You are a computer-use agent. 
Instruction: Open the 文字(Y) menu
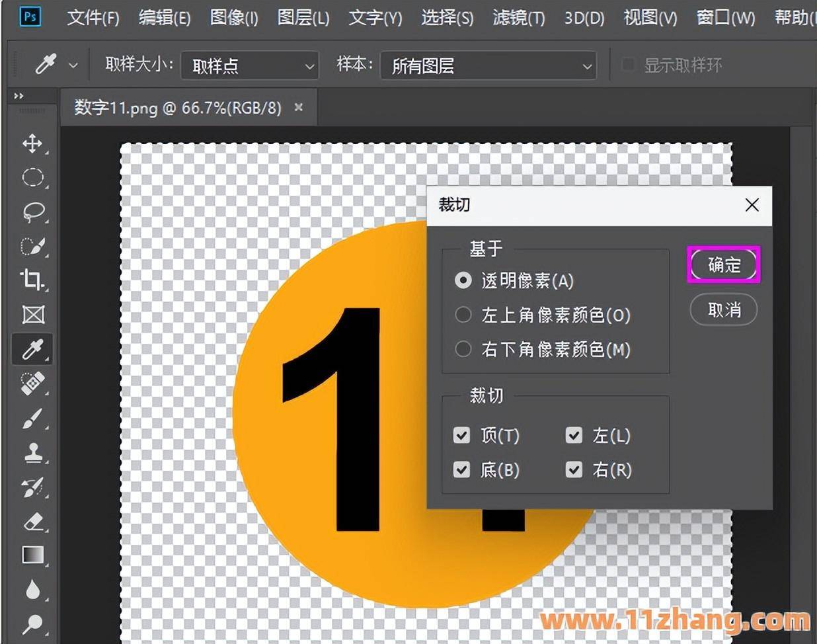(x=375, y=17)
